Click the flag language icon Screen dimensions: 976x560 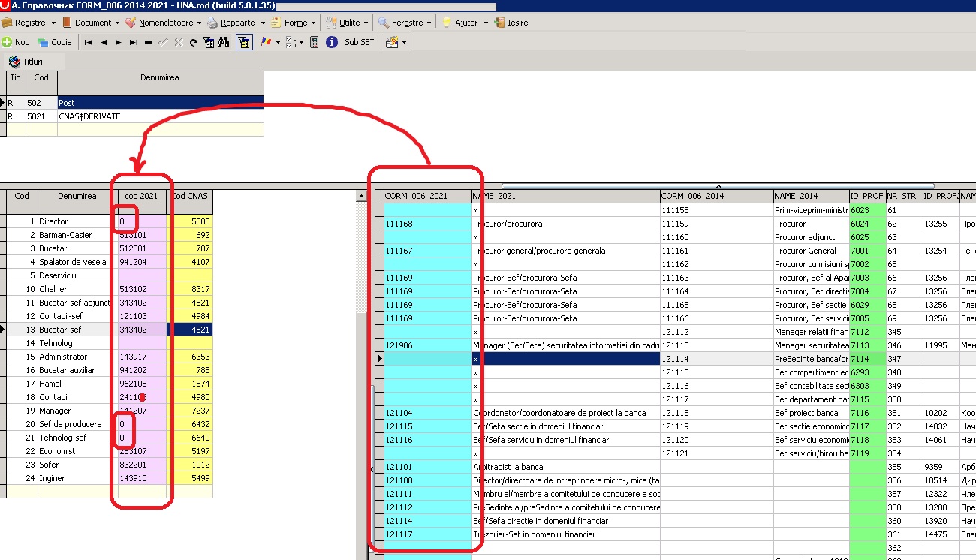(265, 42)
